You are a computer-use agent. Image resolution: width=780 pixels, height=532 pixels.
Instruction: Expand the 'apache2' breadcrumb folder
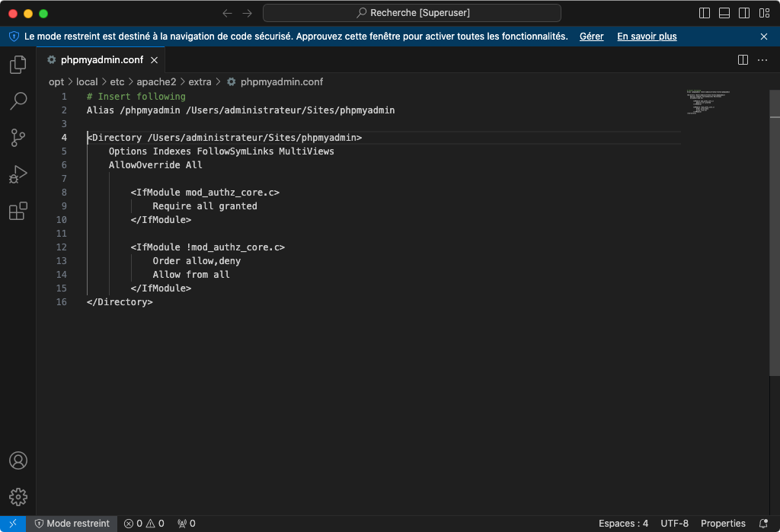(156, 81)
